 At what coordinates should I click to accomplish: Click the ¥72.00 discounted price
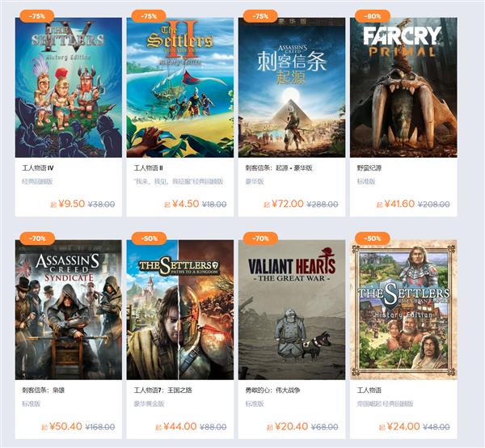288,204
